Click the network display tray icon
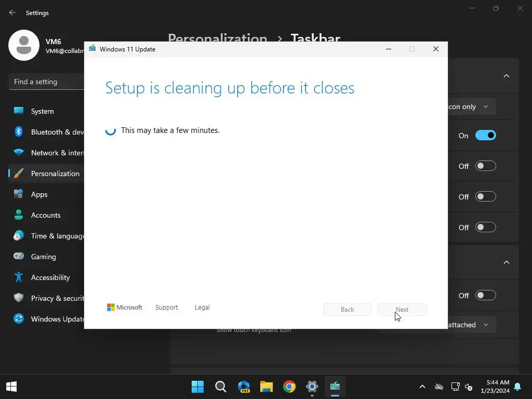This screenshot has height=399, width=532. coord(455,387)
